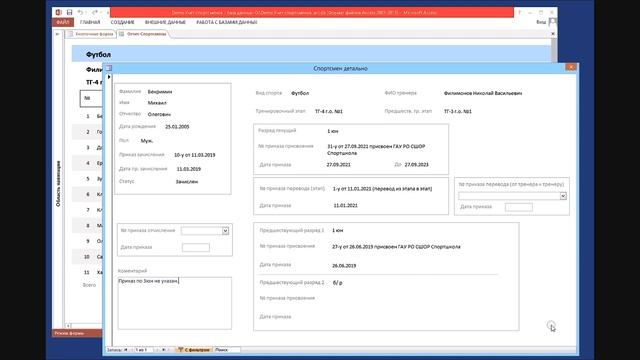Click form icon in Спортсмен детально title bar

(x=109, y=68)
